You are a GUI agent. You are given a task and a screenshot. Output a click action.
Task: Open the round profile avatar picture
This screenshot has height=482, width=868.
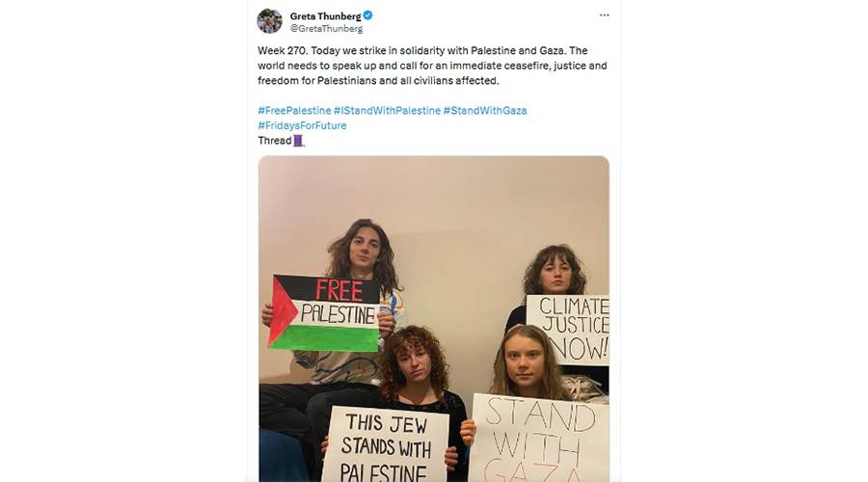(x=270, y=21)
